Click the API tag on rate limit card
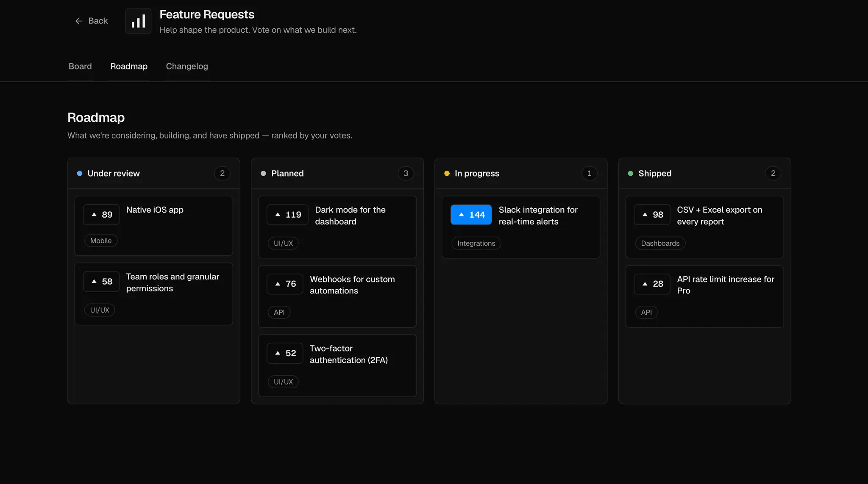 pyautogui.click(x=646, y=313)
